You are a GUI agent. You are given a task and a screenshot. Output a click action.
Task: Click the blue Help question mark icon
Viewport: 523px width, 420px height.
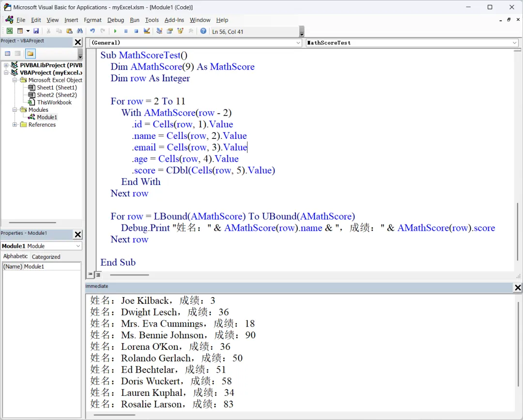tap(203, 31)
